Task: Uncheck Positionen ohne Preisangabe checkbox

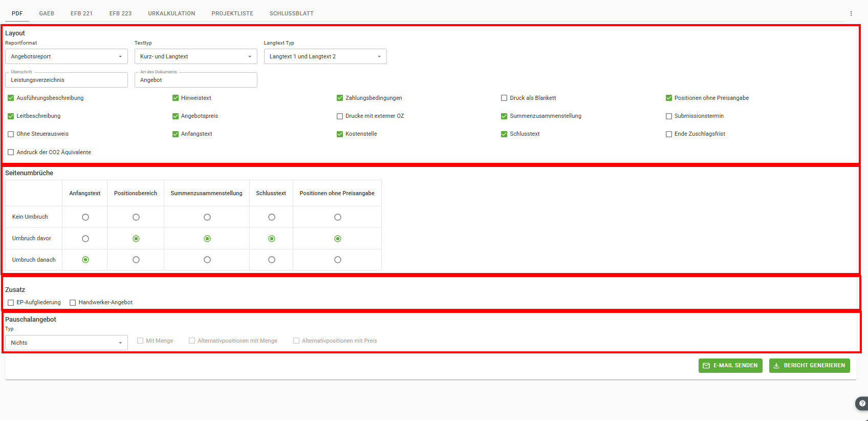Action: (x=669, y=98)
